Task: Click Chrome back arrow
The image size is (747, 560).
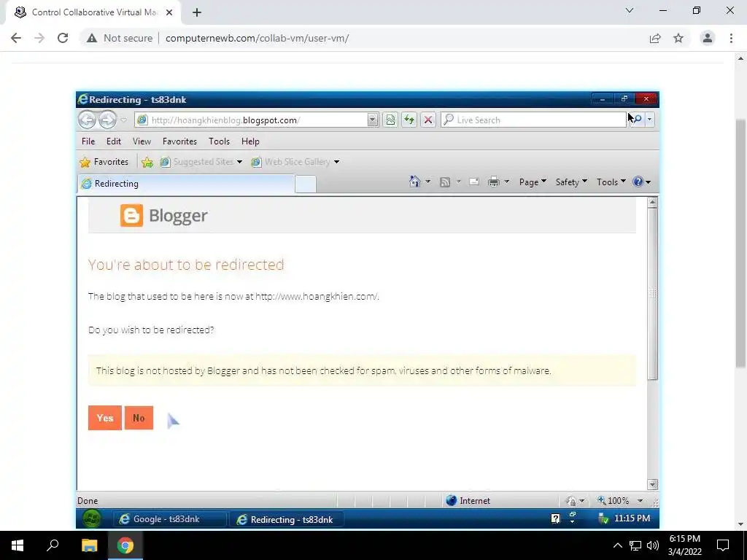Action: click(x=16, y=38)
